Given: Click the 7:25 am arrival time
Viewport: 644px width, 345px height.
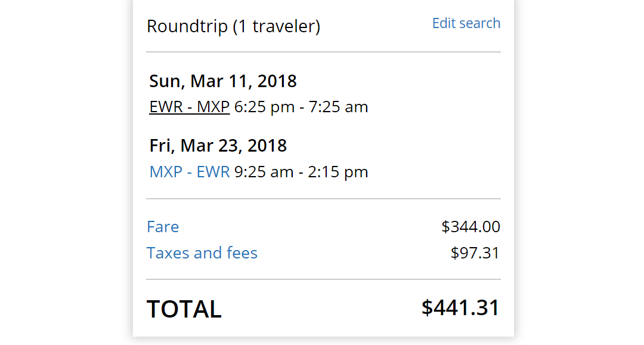Looking at the screenshot, I should pos(338,107).
